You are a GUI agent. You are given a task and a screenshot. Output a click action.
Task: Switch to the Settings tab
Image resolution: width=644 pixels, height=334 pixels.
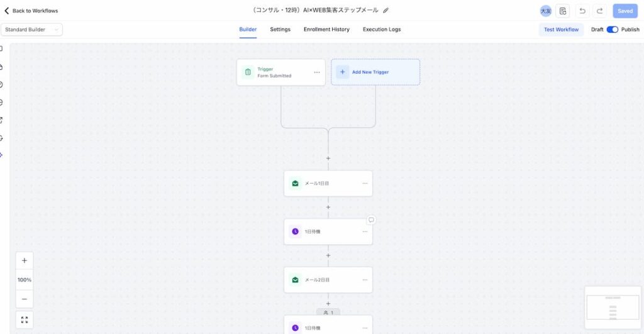pyautogui.click(x=280, y=30)
